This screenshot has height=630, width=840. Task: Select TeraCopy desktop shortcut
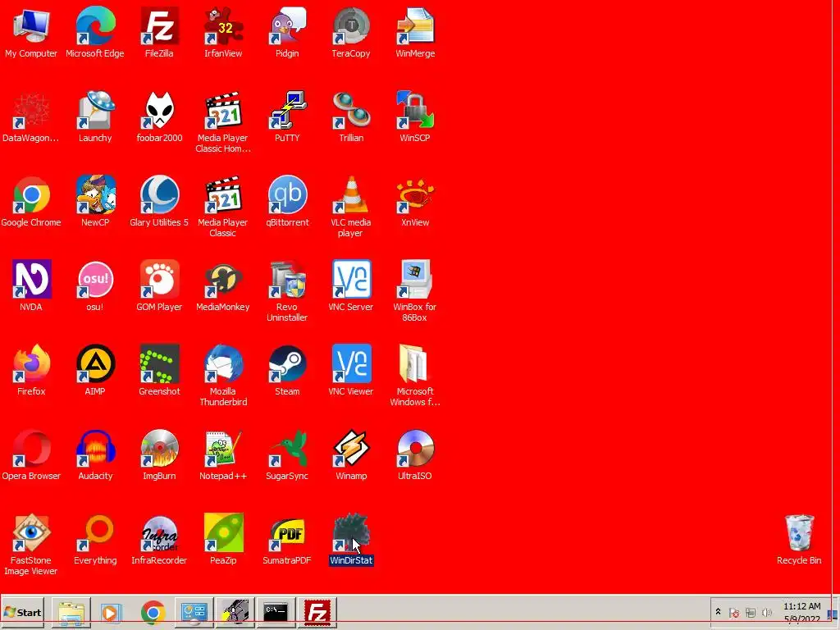coord(351,25)
